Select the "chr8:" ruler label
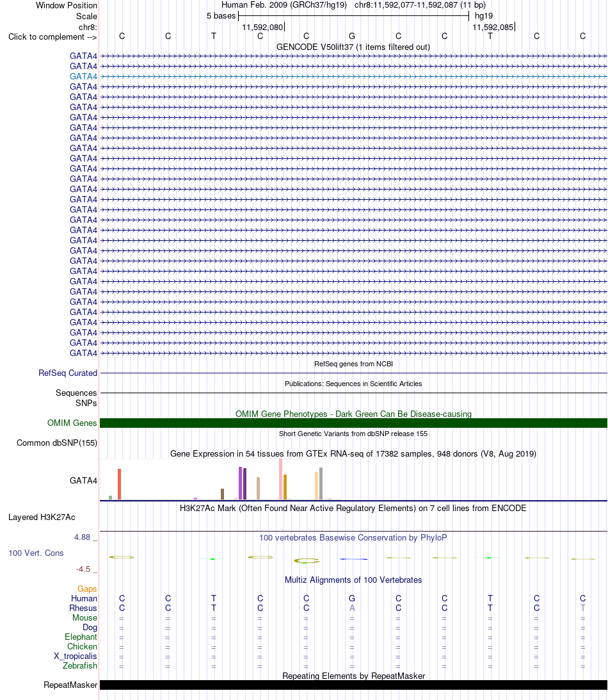 coord(88,28)
